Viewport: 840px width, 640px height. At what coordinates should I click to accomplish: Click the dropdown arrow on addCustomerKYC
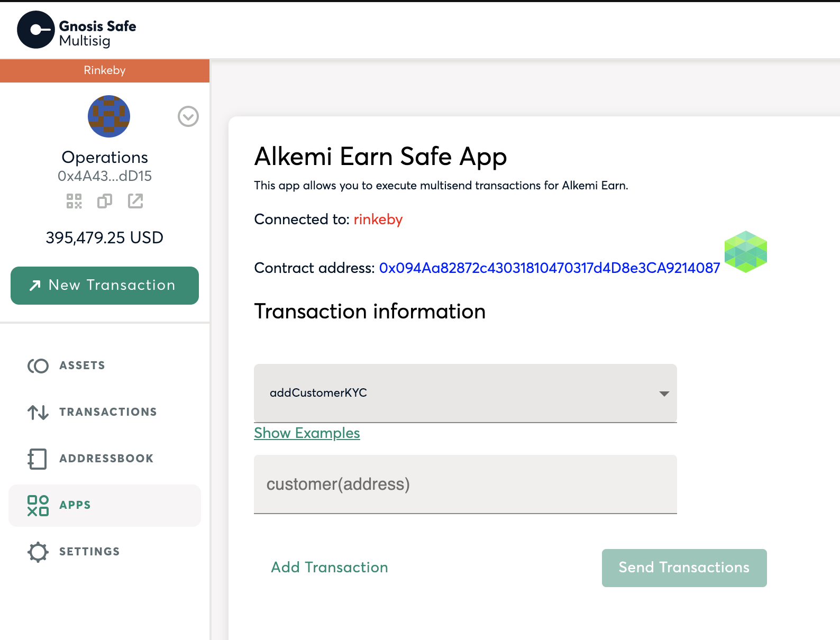point(664,394)
